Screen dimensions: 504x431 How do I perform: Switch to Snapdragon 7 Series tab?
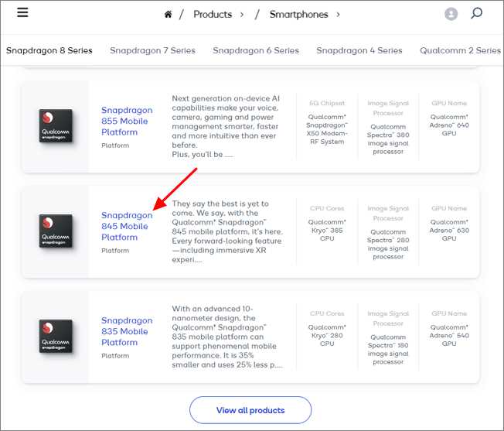click(153, 50)
